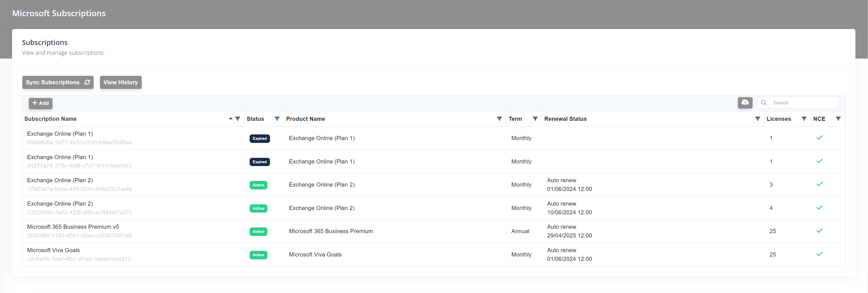The width and height of the screenshot is (868, 293).
Task: Click the Subscriptions page title link
Action: coord(45,42)
